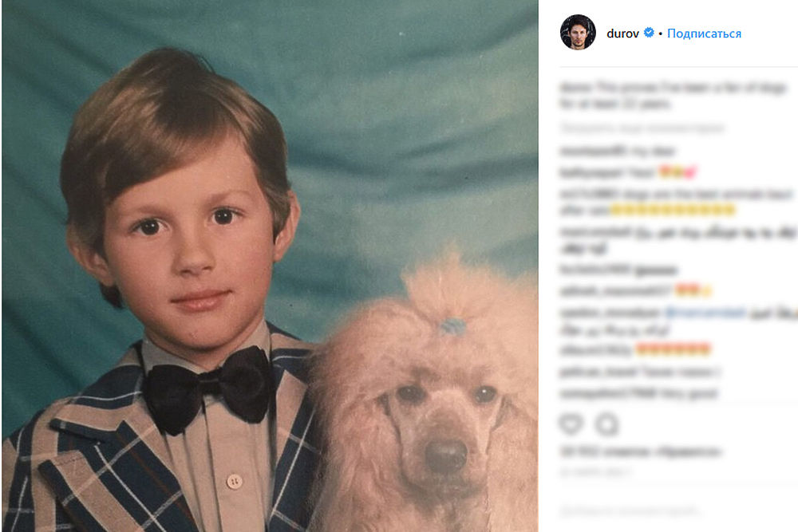798x532 pixels.
Task: Follow durov via the Подписаться link
Action: coord(704,33)
